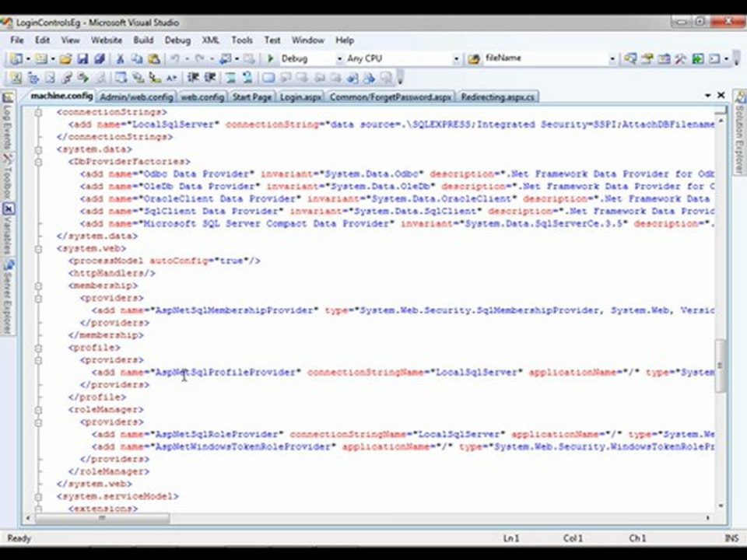Click the Comment Out Selected Lines icon

(x=230, y=78)
